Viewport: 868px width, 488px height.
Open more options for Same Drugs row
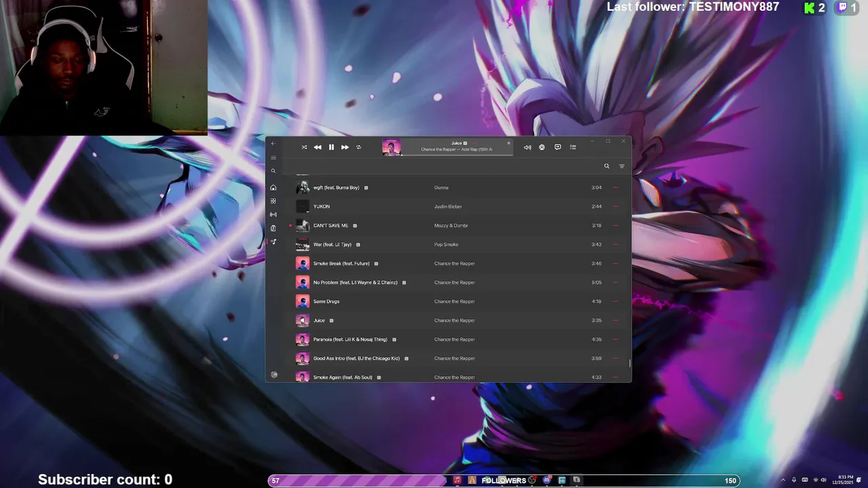click(x=616, y=302)
